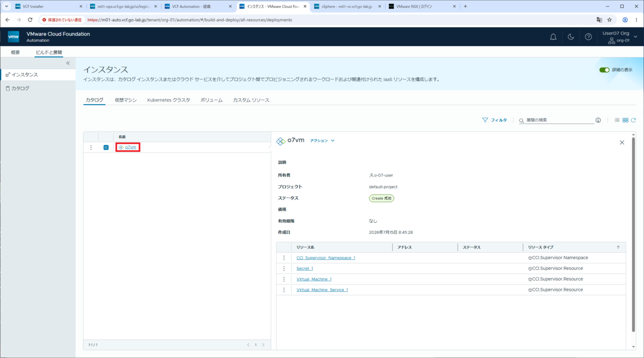Open the notifications bell icon
The image size is (644, 358).
(553, 36)
